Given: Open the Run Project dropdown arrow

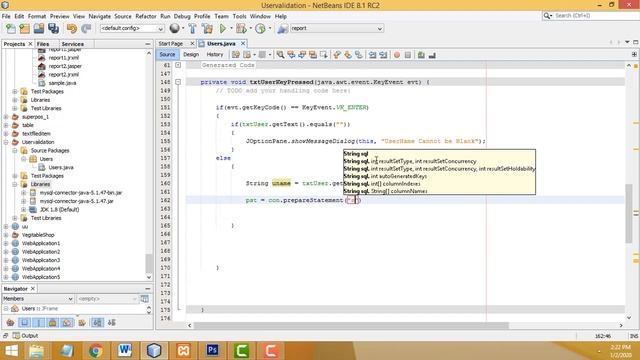Looking at the screenshot, I should point(231,29).
